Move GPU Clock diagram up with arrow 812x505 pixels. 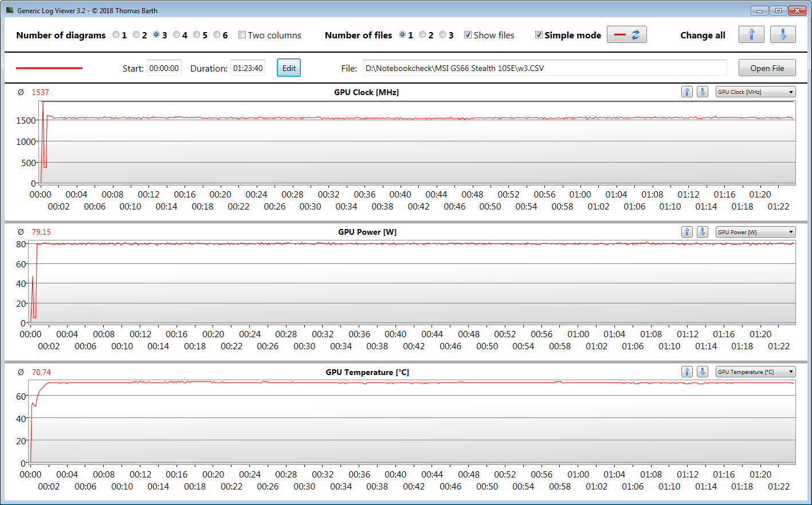tap(687, 92)
